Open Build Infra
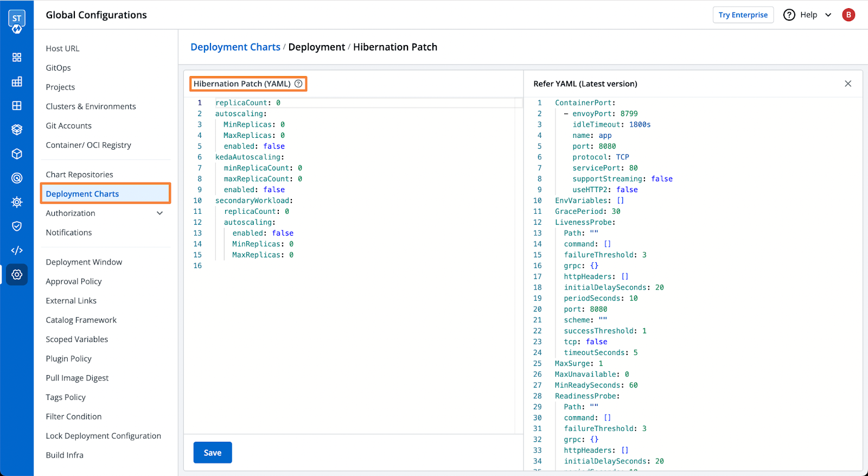The height and width of the screenshot is (476, 868). pos(65,455)
